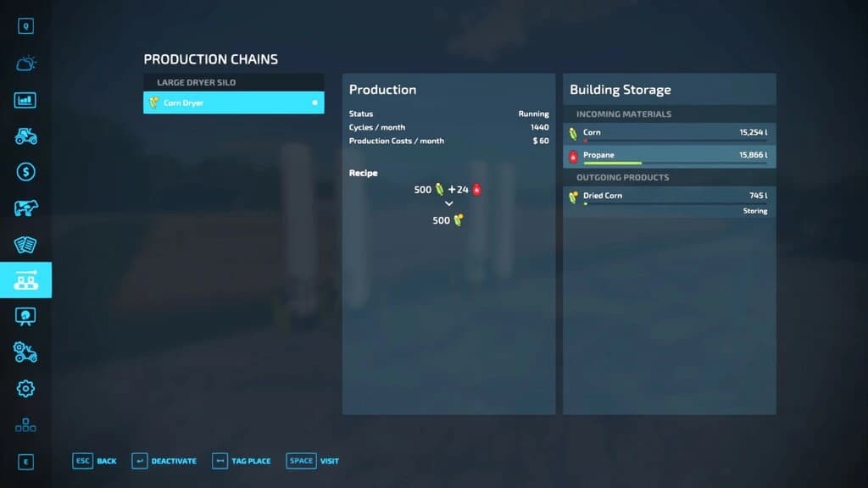Screen dimensions: 868x488
Task: Open the finances dollar sidebar icon
Action: point(25,172)
